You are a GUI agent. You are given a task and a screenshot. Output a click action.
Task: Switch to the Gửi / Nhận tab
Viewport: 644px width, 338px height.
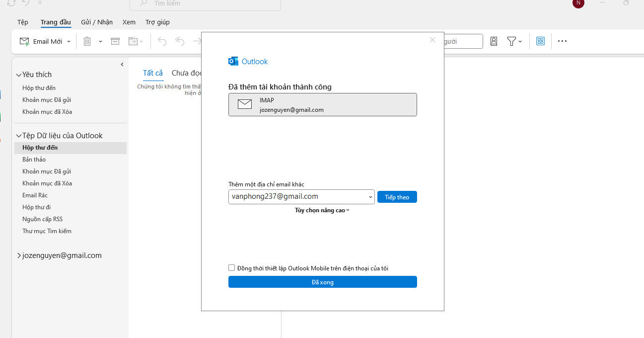coord(97,22)
